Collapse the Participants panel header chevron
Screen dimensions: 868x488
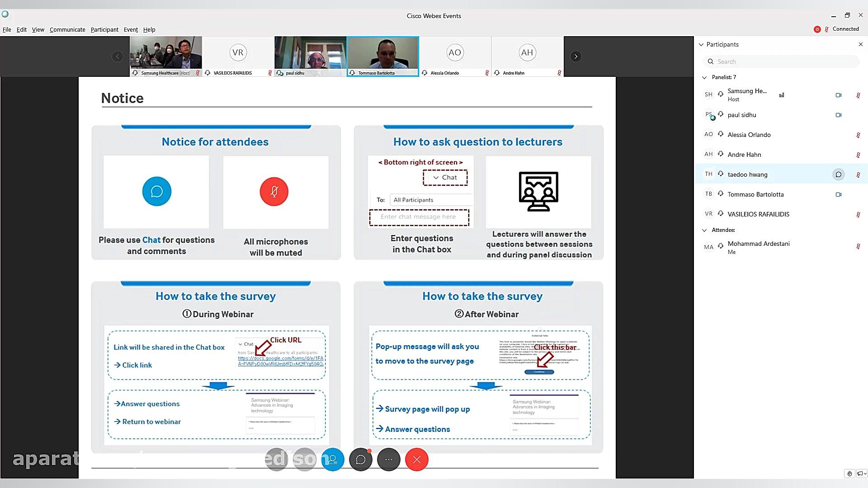coord(701,45)
